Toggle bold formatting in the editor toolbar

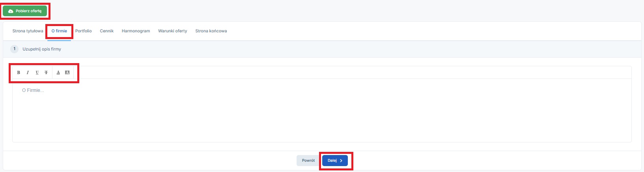point(19,73)
